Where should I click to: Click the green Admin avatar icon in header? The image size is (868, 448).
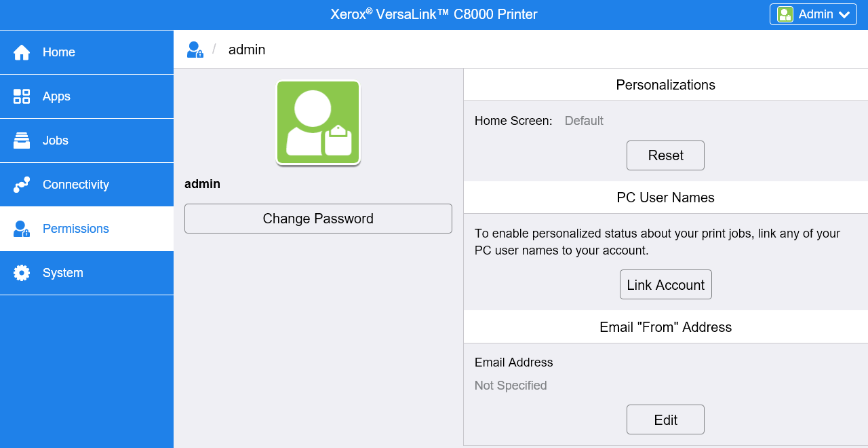(x=785, y=14)
